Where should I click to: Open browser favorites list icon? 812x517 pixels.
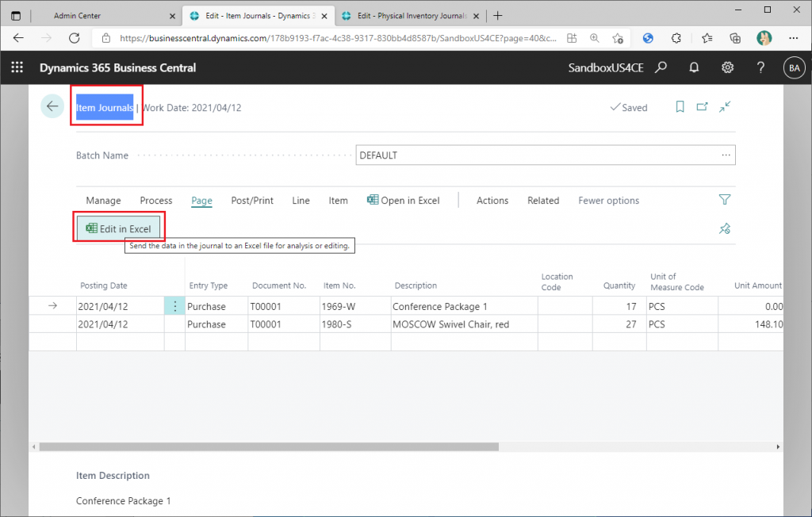pos(707,38)
